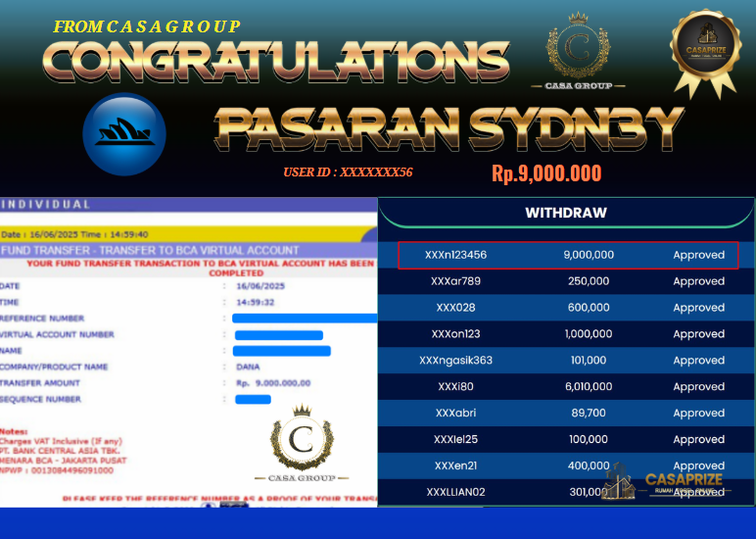Click the 1,000,000 amount for XXXon123

589,334
